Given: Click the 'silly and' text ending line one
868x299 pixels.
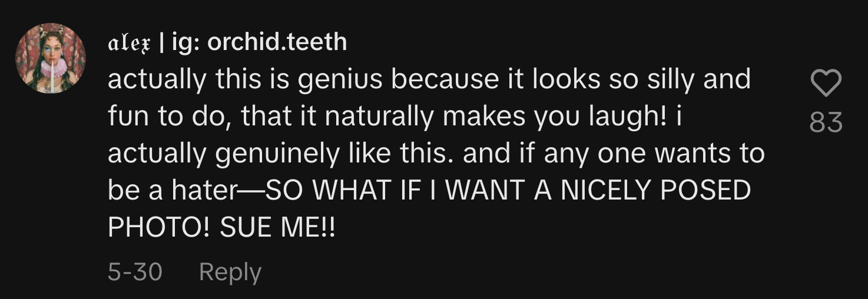Looking at the screenshot, I should (x=699, y=79).
